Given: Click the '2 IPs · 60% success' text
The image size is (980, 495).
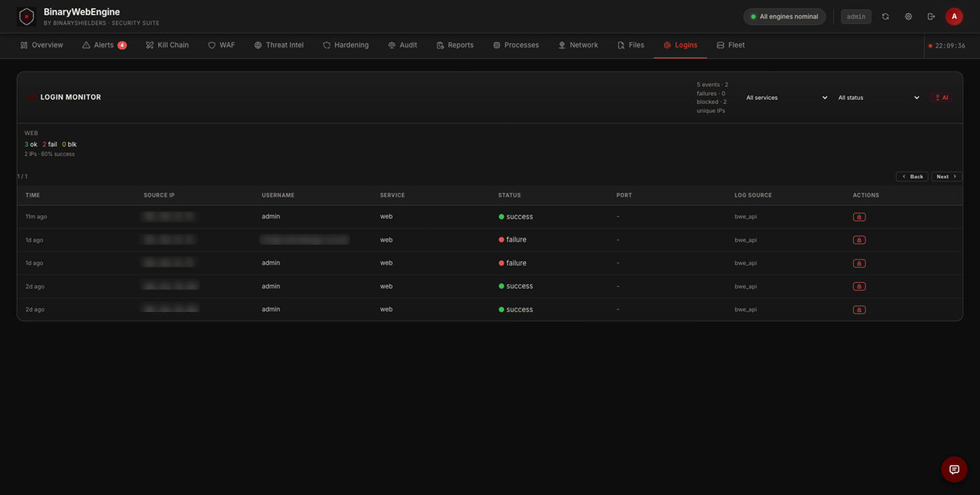Looking at the screenshot, I should [x=50, y=154].
